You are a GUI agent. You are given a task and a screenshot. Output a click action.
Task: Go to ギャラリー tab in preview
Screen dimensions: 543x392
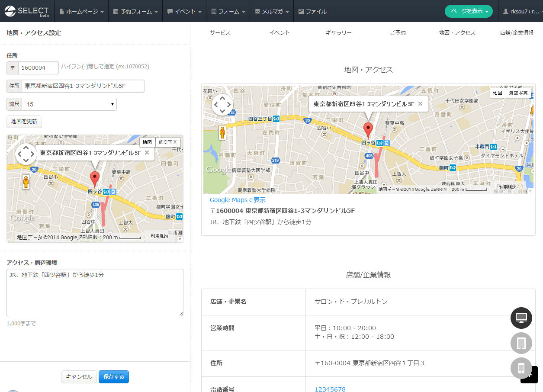tap(338, 33)
